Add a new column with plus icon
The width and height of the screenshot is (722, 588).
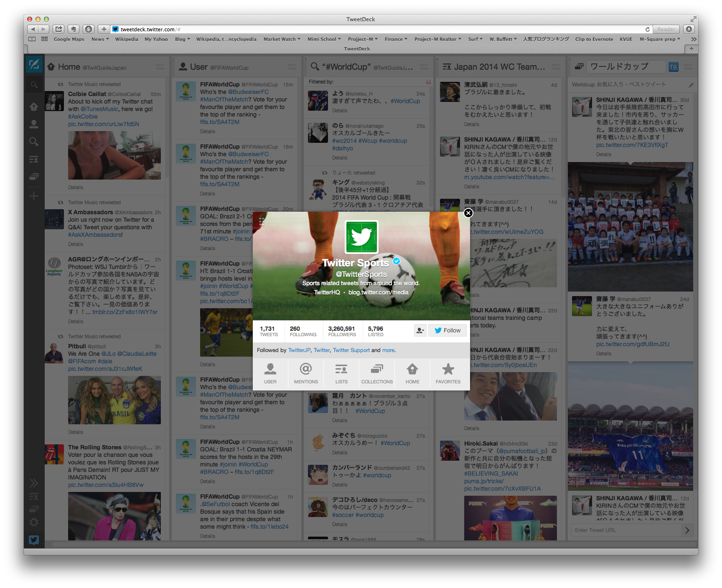pyautogui.click(x=34, y=196)
